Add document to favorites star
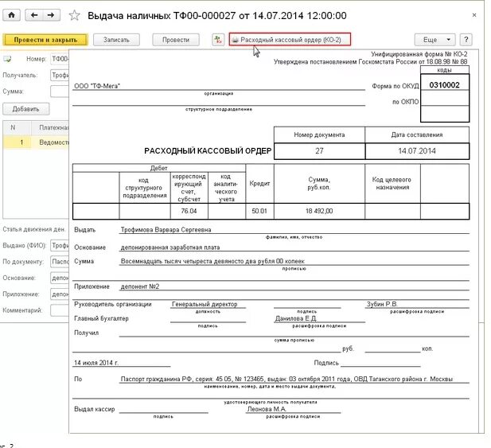This screenshot has width=491, height=448. click(x=74, y=15)
